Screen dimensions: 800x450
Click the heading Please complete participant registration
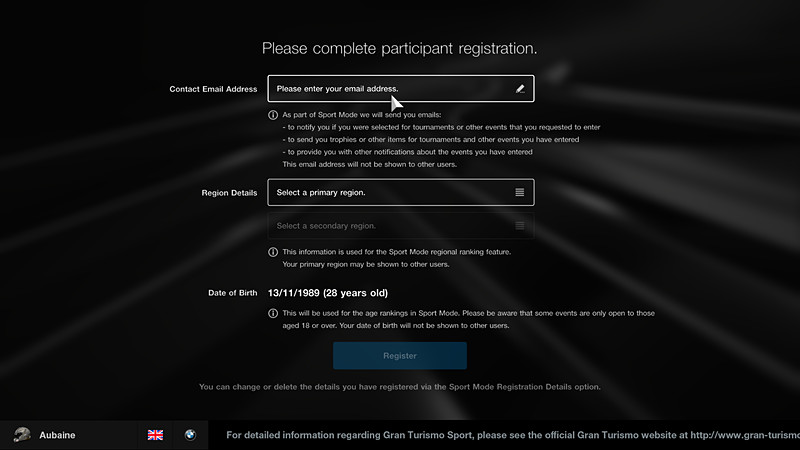[399, 48]
